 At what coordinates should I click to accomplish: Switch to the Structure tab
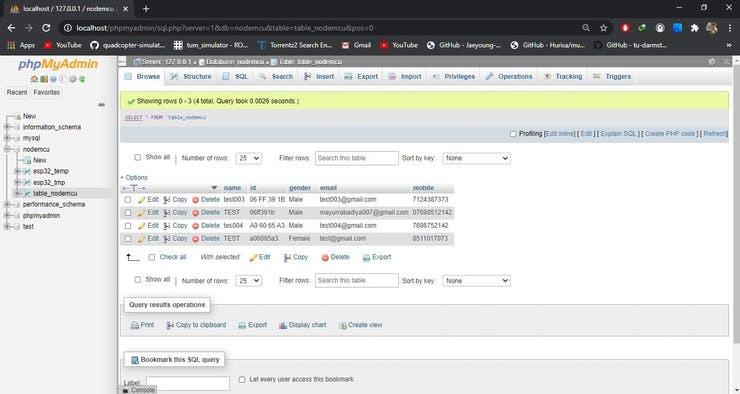[x=191, y=76]
